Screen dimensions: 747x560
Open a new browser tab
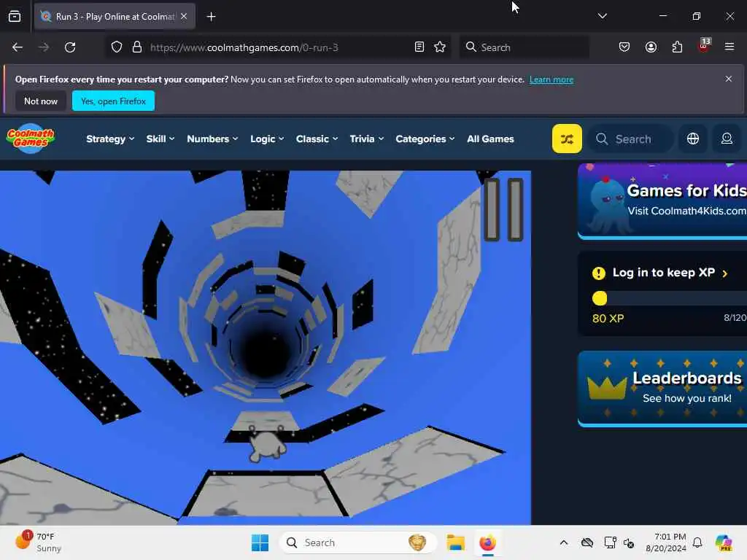[211, 16]
